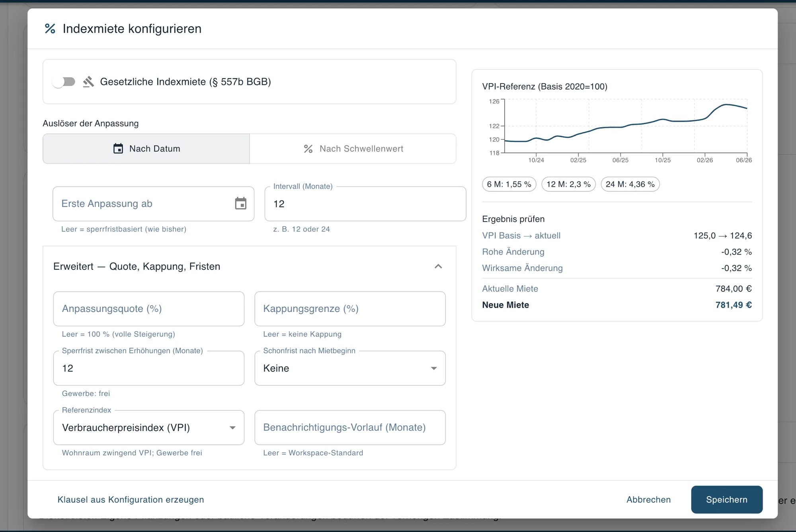Click the percent icon in dialog title

pos(50,29)
